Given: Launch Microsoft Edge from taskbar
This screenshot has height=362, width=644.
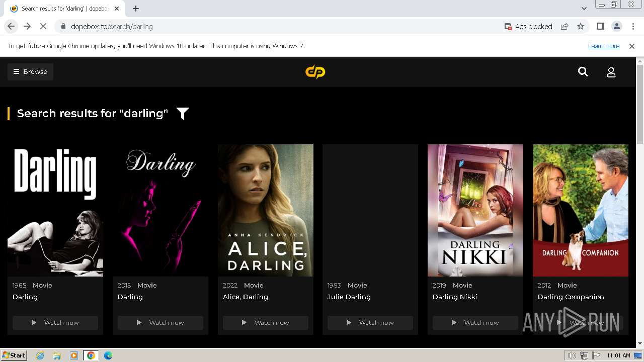Looking at the screenshot, I should 108,355.
